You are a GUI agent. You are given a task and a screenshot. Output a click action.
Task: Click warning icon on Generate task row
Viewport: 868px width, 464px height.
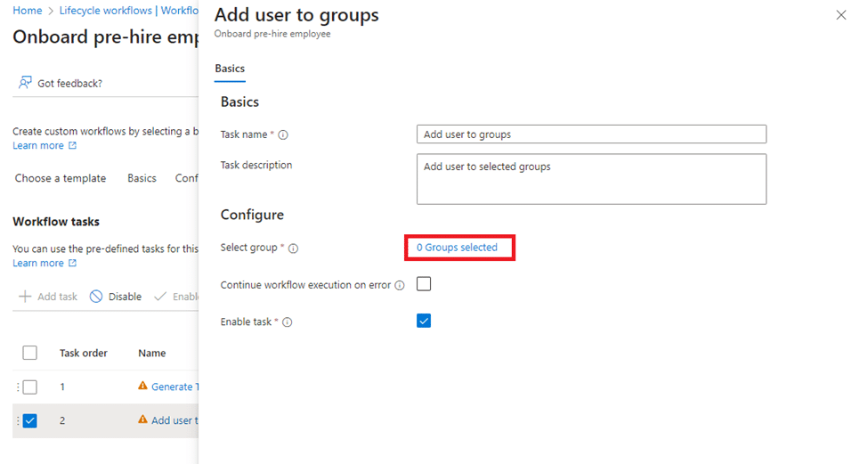click(x=142, y=387)
